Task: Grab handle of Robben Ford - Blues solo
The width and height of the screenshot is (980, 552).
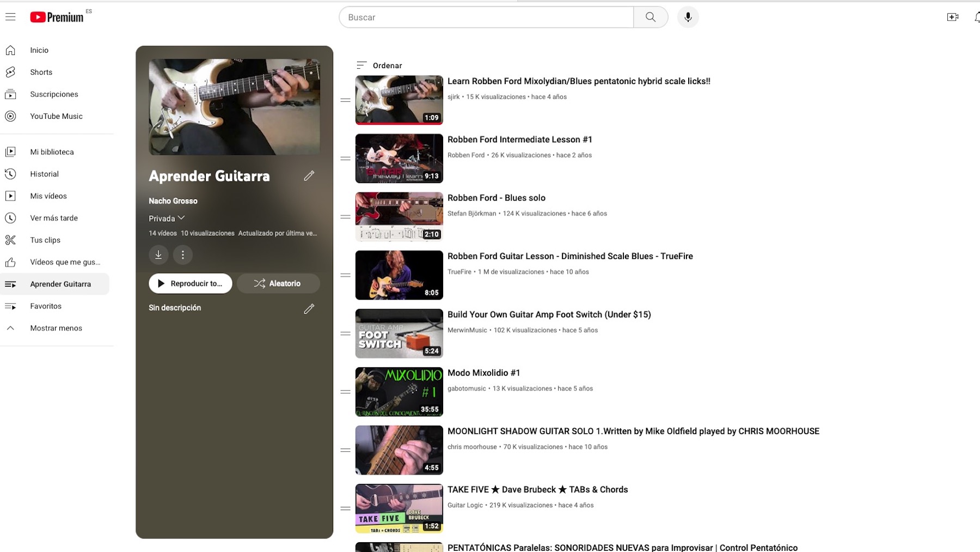Action: tap(345, 217)
